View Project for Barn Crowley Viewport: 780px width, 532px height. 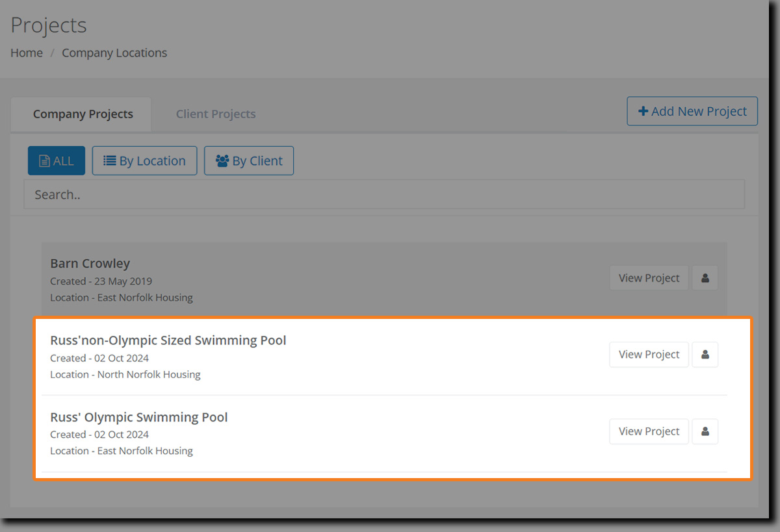tap(649, 278)
